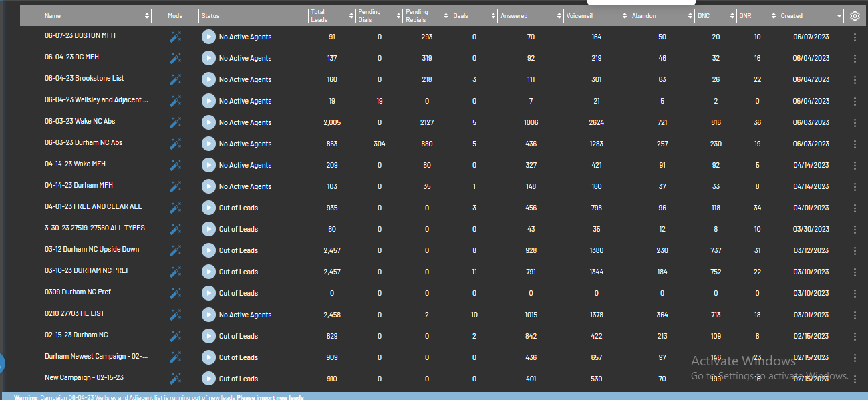This screenshot has height=400, width=868.
Task: Click mode wand icon for 03-12 Durham NC Upside Down
Action: point(175,250)
